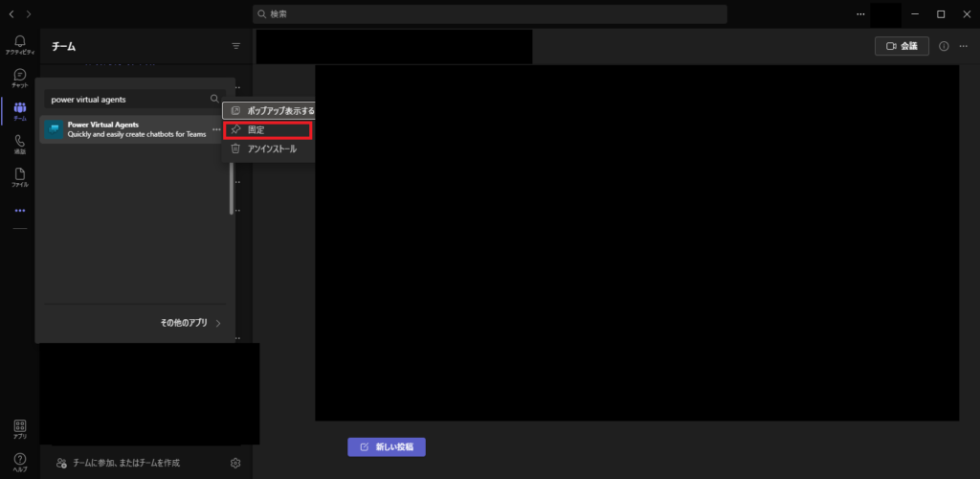This screenshot has width=980, height=479.
Task: Select アンインストール in context menu
Action: (x=268, y=148)
